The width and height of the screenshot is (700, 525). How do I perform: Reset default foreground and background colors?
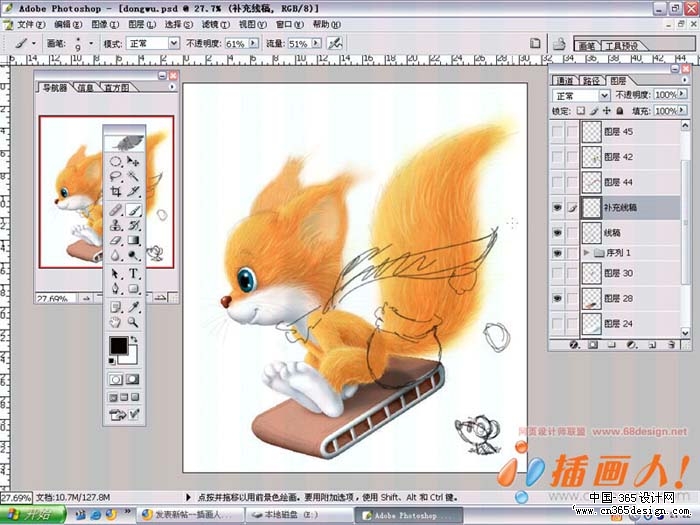pos(112,361)
